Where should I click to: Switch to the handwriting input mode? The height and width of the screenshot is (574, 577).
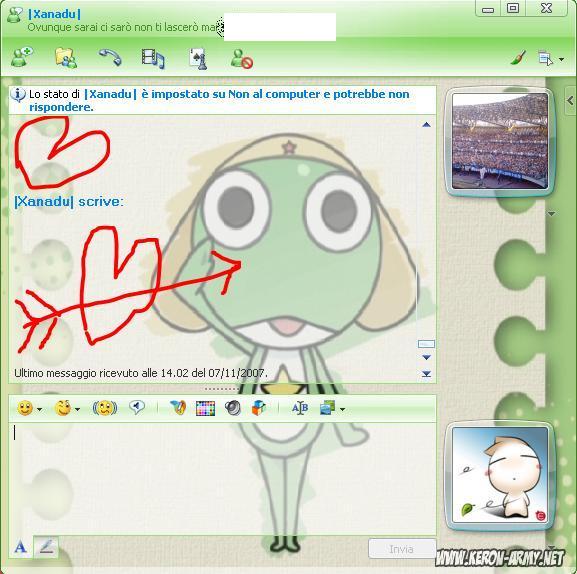tap(46, 547)
